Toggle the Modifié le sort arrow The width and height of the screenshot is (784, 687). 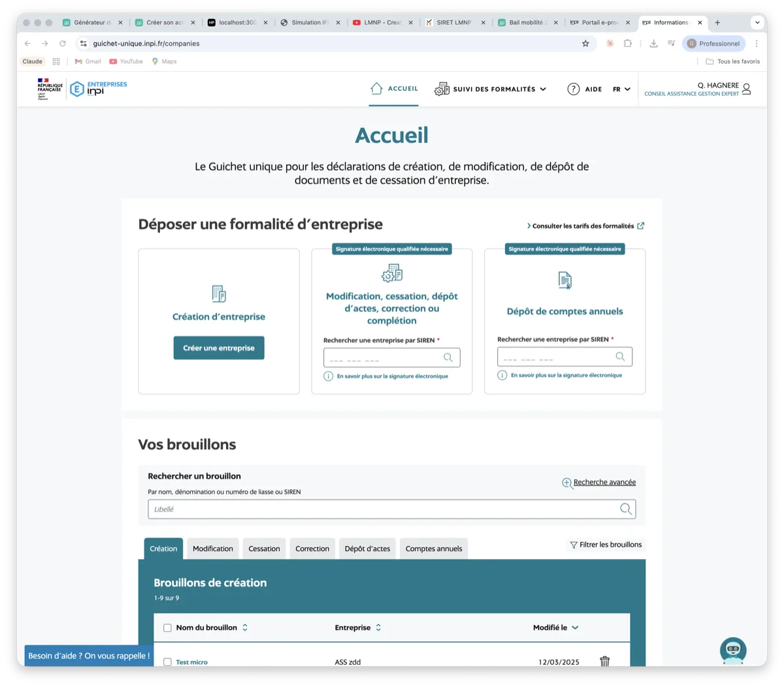click(x=575, y=627)
